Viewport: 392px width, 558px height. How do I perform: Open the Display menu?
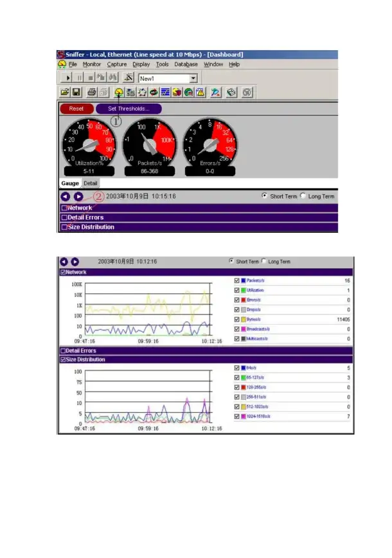pyautogui.click(x=141, y=64)
